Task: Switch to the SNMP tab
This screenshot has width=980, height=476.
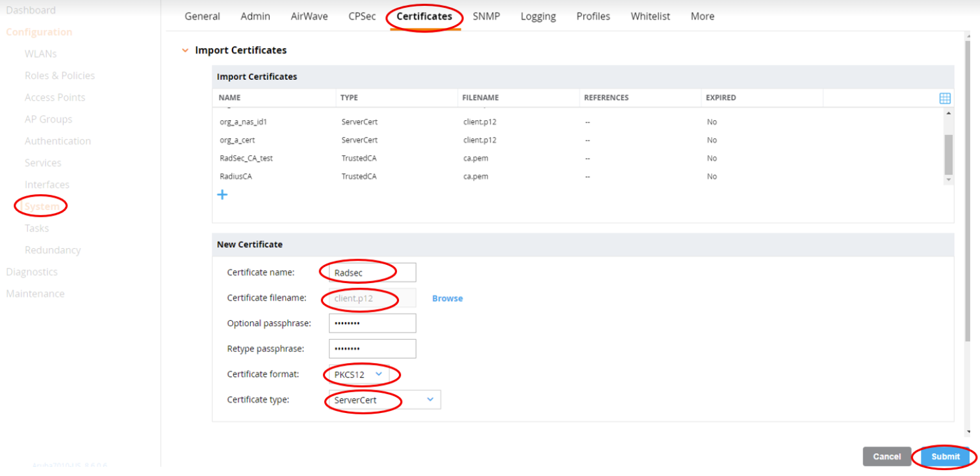Action: pyautogui.click(x=486, y=16)
